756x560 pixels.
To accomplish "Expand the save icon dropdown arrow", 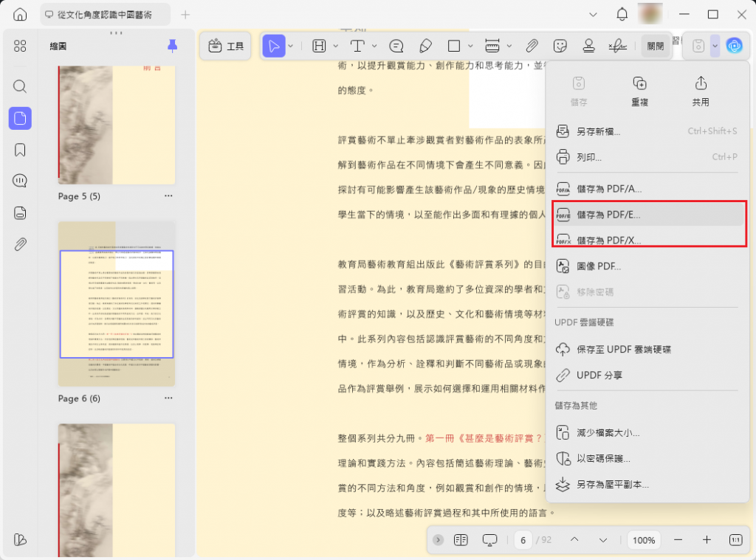I will pos(713,46).
